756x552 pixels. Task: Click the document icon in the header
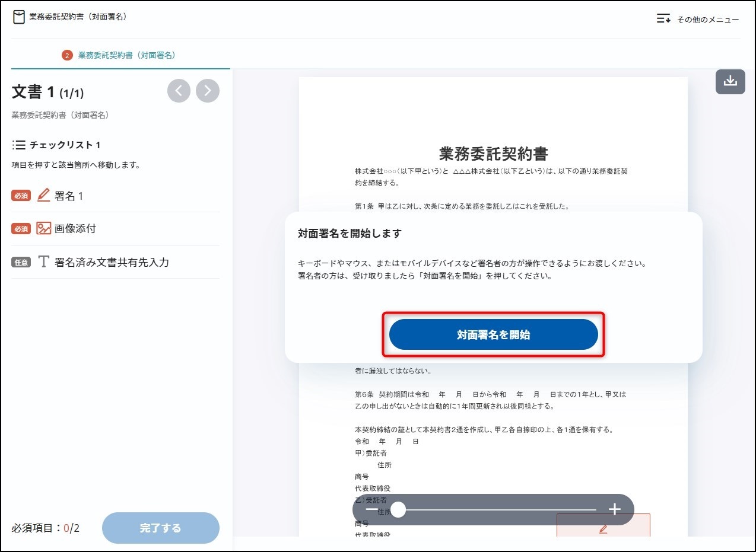19,17
